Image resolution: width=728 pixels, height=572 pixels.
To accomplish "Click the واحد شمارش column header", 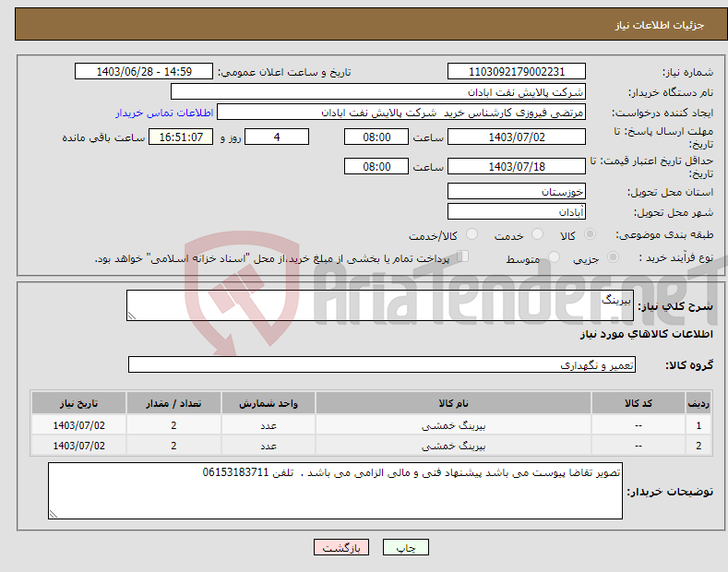I will coord(269,403).
